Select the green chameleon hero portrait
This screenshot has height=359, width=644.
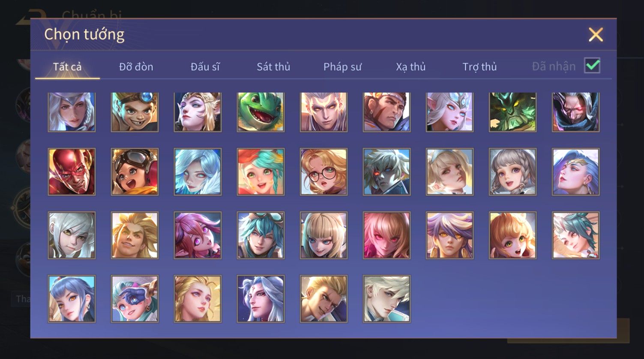[261, 112]
